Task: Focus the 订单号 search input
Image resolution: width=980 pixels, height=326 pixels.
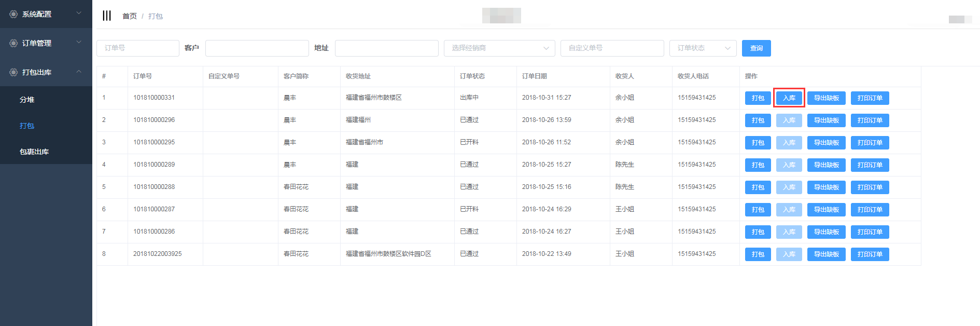Action: click(x=138, y=48)
